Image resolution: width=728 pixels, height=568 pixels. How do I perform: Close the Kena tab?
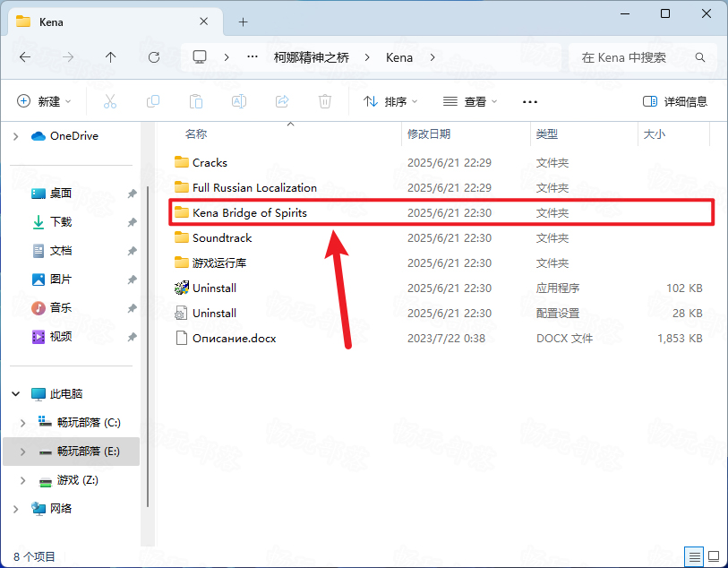204,22
